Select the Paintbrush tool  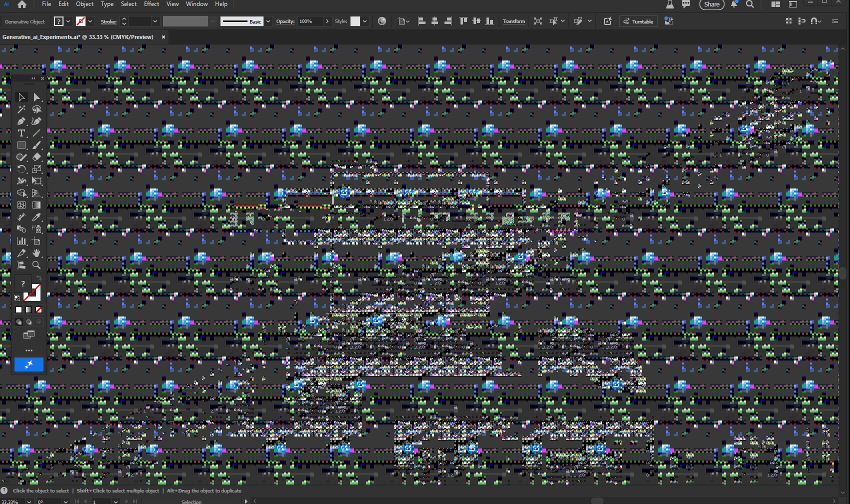pos(36,145)
